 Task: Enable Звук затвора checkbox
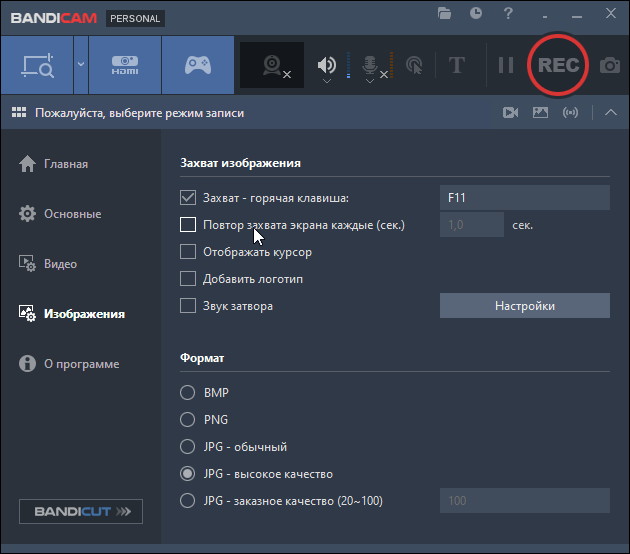pyautogui.click(x=188, y=306)
